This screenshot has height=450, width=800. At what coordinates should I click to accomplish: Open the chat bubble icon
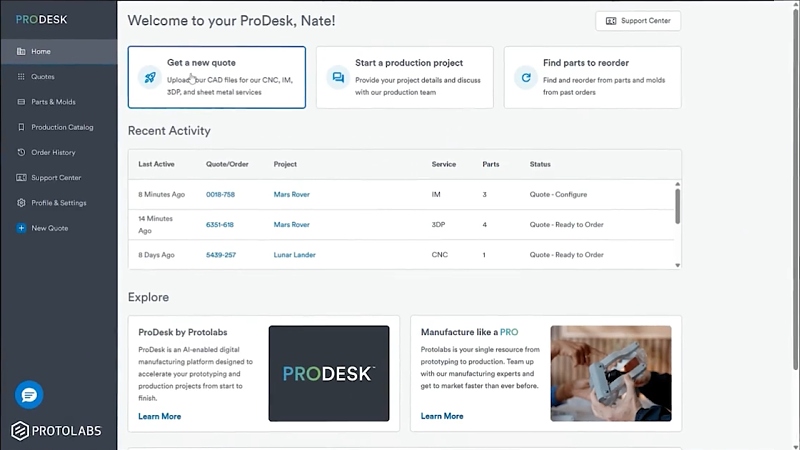click(29, 394)
